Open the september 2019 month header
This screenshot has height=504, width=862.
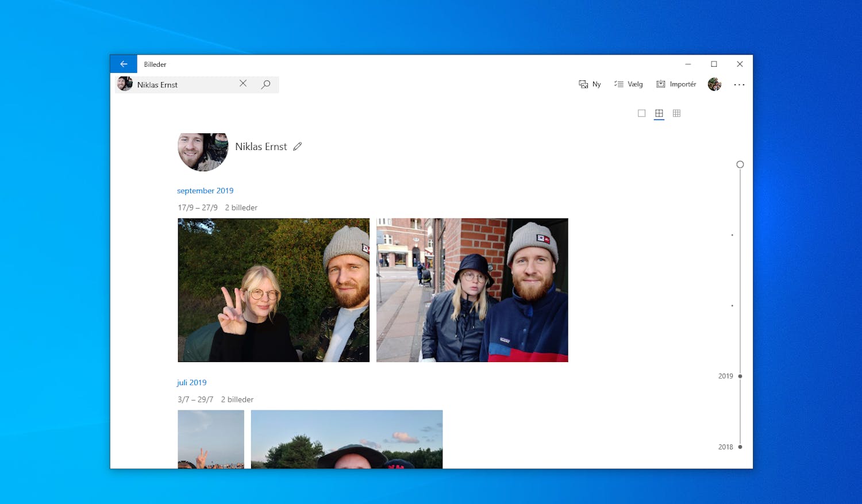coord(205,190)
